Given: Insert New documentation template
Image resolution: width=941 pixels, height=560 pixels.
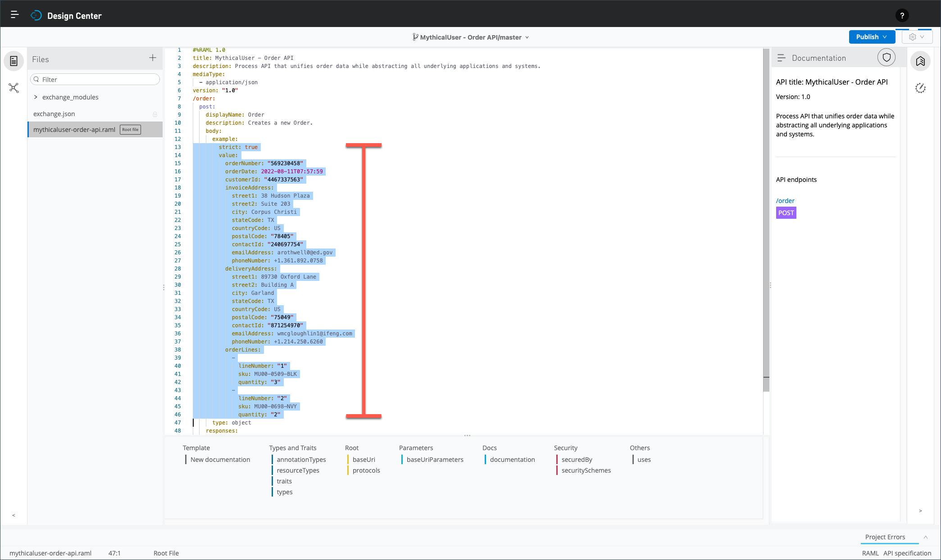Looking at the screenshot, I should click(x=220, y=460).
